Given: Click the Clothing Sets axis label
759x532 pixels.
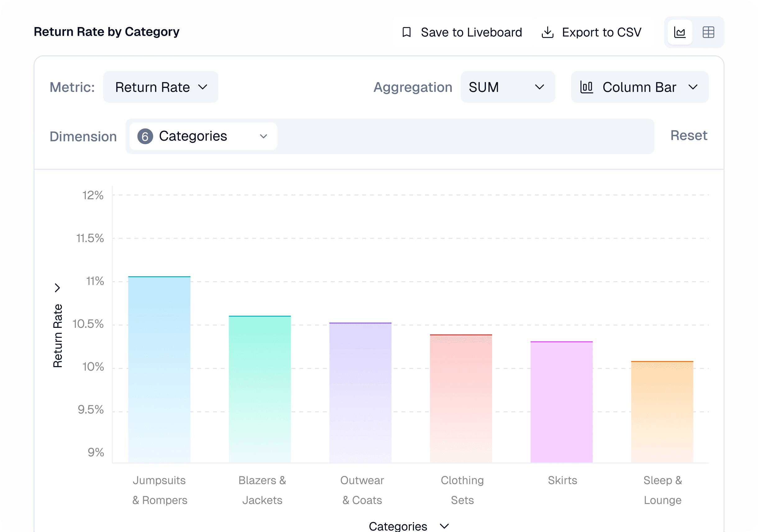Looking at the screenshot, I should [x=462, y=490].
